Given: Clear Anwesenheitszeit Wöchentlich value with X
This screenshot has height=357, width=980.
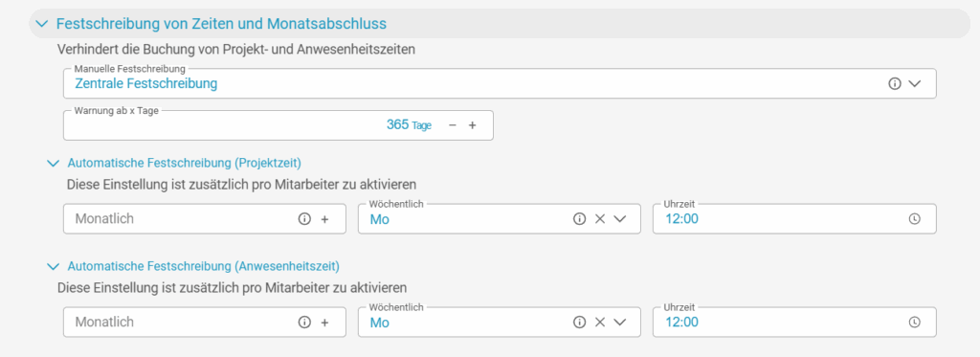Looking at the screenshot, I should point(599,322).
